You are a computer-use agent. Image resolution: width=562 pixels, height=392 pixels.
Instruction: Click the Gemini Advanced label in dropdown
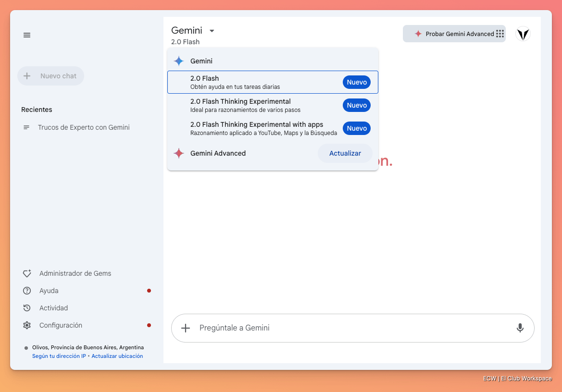click(218, 153)
